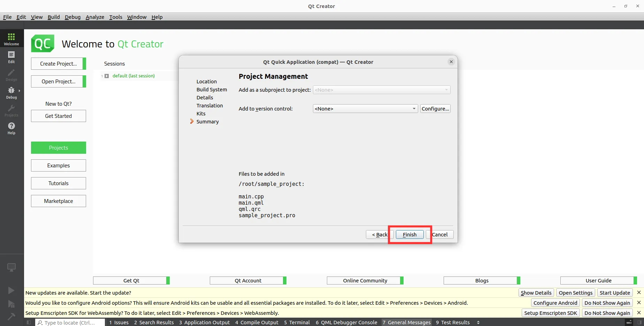This screenshot has width=644, height=326.
Task: Expand the default last session entry
Action: point(107,76)
